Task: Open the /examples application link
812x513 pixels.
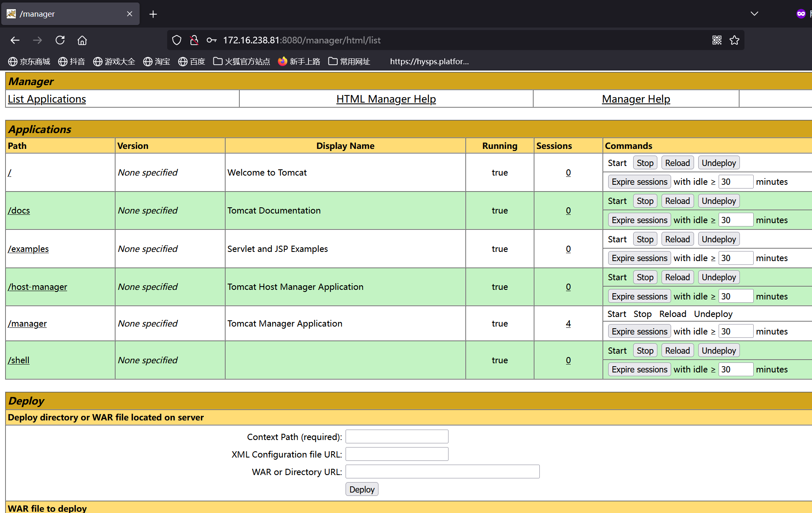Action: [28, 249]
